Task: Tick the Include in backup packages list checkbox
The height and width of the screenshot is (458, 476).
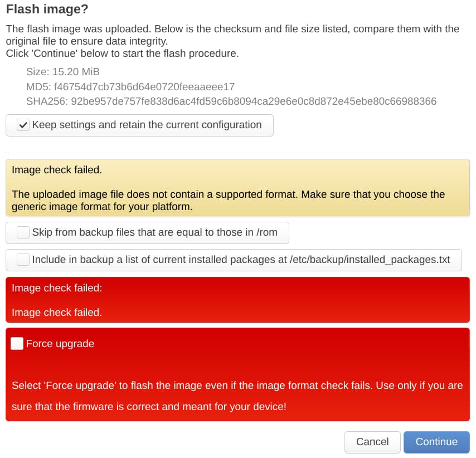Action: [23, 260]
